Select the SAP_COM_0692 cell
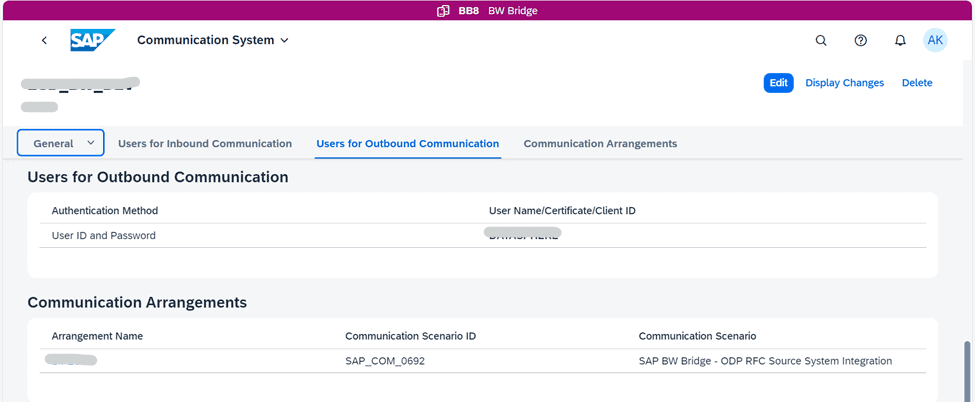This screenshot has width=975, height=402. (x=385, y=361)
